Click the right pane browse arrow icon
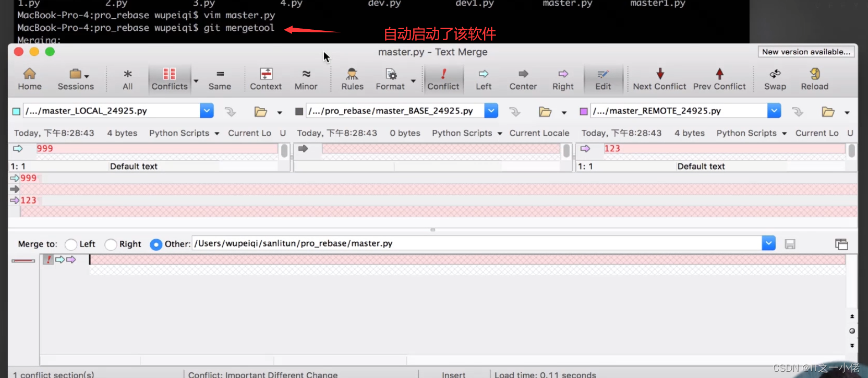 (798, 111)
